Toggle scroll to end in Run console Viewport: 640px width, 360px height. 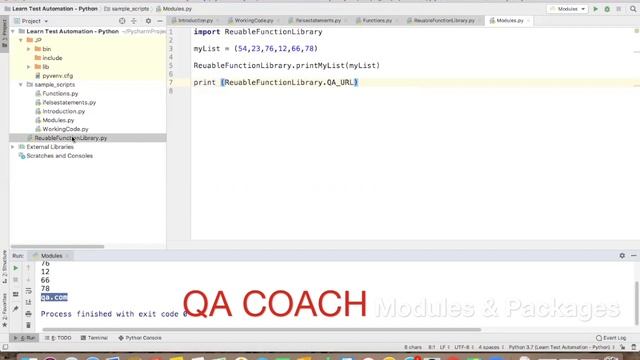point(28,302)
